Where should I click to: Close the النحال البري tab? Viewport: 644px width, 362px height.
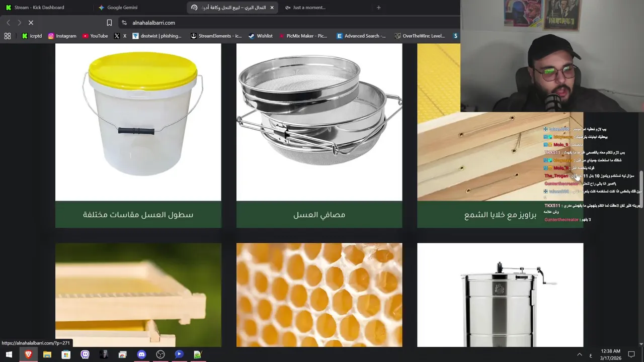coord(272,8)
